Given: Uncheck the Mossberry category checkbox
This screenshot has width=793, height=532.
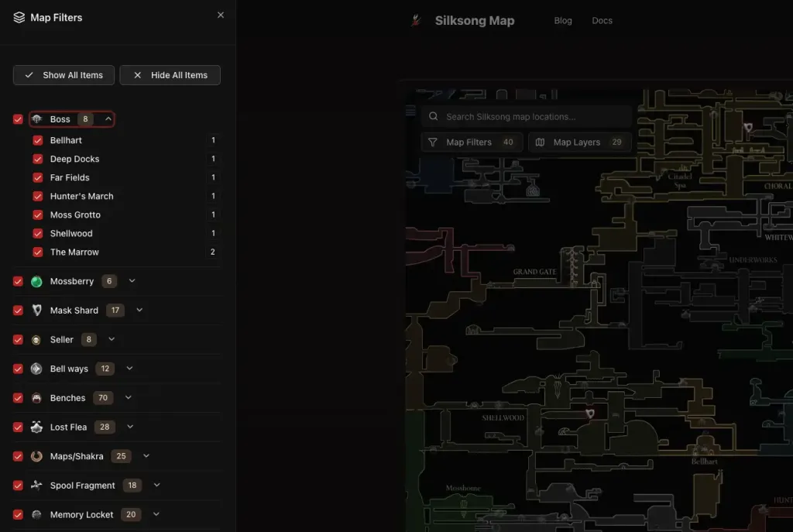Looking at the screenshot, I should (19, 282).
